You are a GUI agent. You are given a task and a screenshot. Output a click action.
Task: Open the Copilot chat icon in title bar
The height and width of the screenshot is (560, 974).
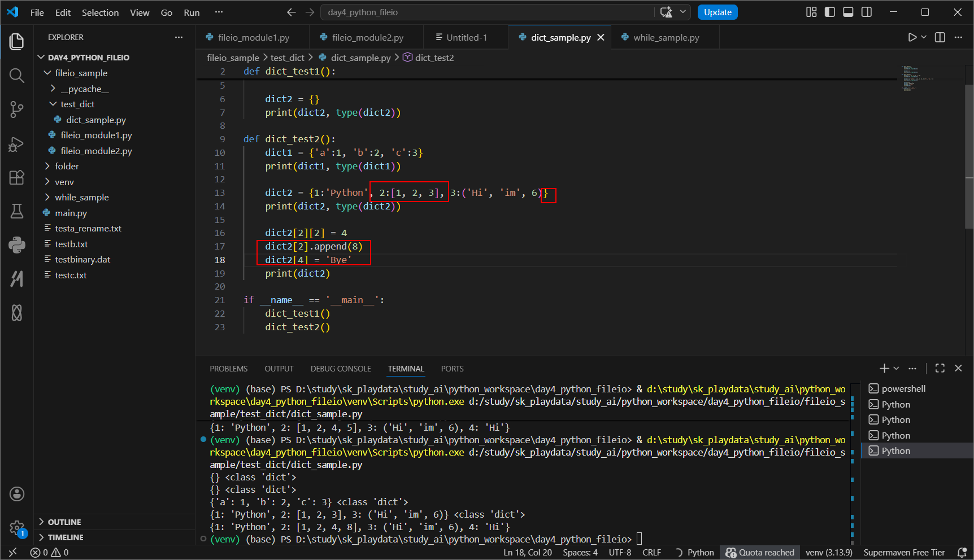coord(667,12)
